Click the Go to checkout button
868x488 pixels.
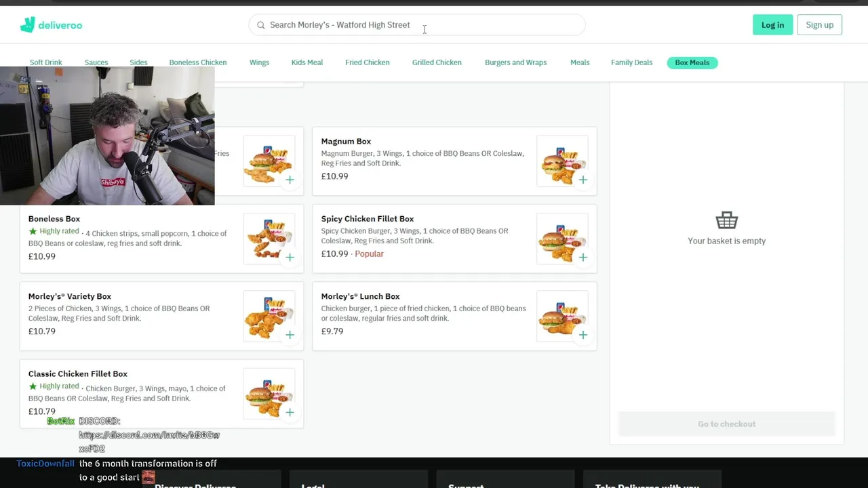[x=726, y=424]
